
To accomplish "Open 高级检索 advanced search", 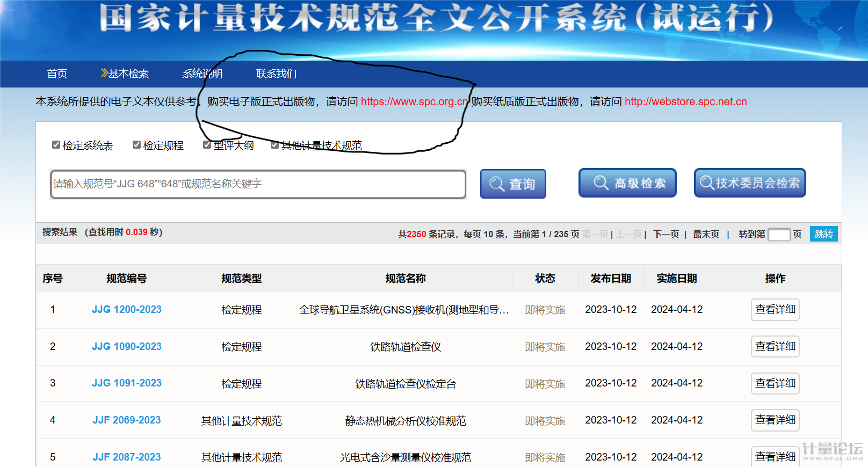I will 627,183.
